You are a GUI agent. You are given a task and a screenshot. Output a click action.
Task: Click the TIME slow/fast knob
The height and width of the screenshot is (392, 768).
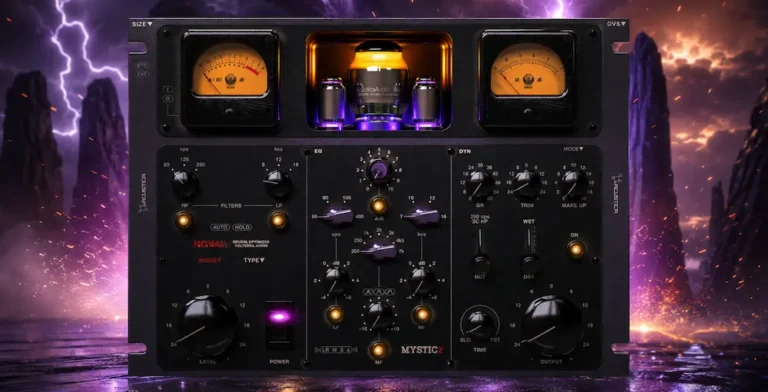(480, 323)
